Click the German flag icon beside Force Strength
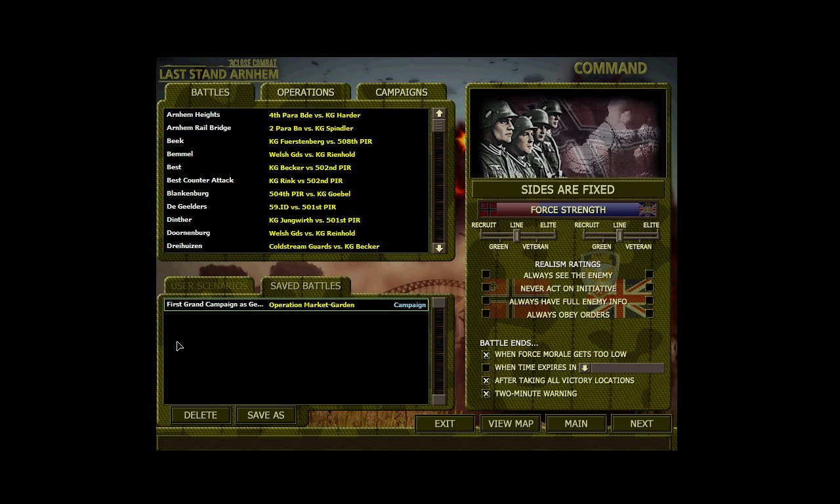Screen dimensions: 840x504 488,210
